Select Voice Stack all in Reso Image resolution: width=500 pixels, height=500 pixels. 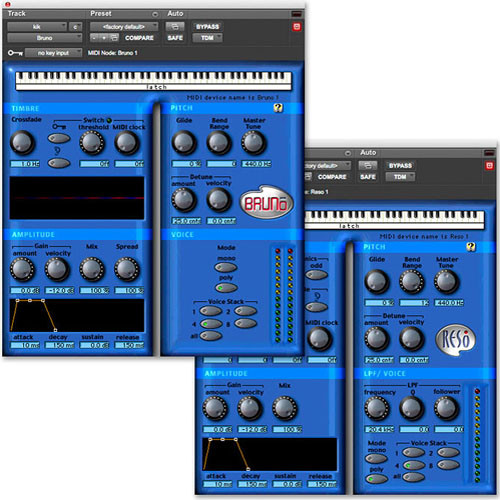point(413,477)
